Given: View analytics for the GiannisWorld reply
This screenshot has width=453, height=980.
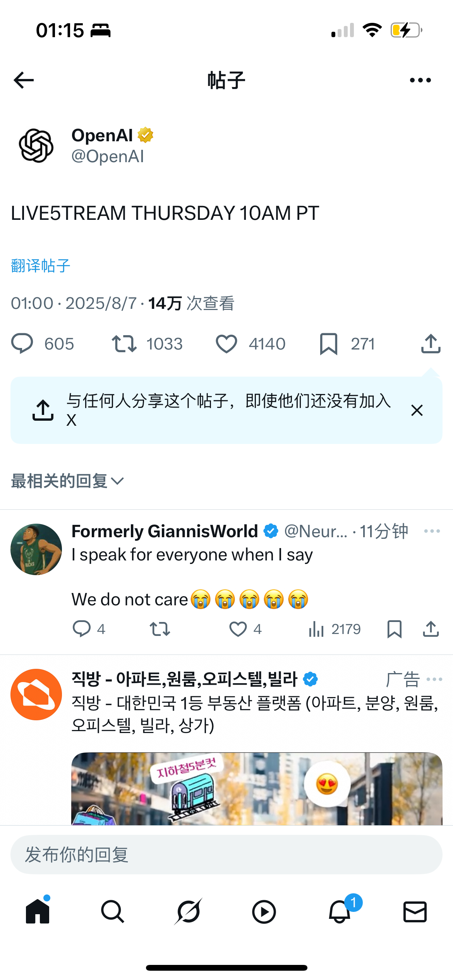Looking at the screenshot, I should pos(316,629).
